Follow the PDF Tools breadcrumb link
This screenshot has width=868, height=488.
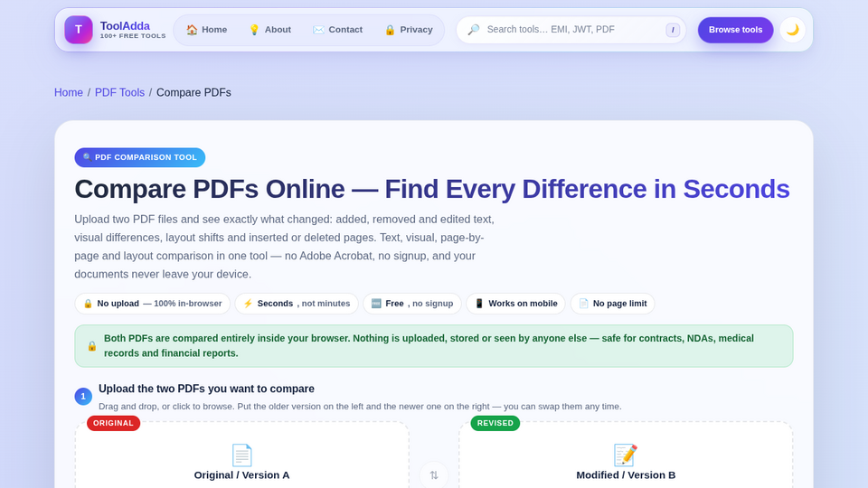click(119, 92)
